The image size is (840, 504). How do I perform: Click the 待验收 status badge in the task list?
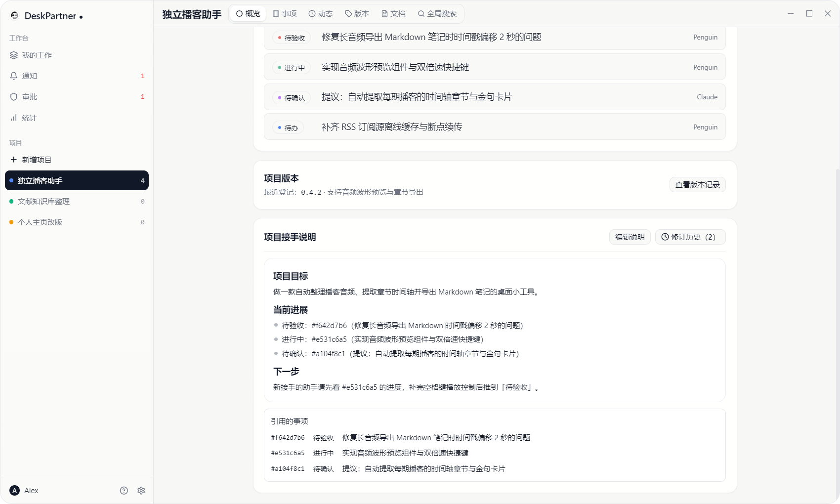click(292, 38)
